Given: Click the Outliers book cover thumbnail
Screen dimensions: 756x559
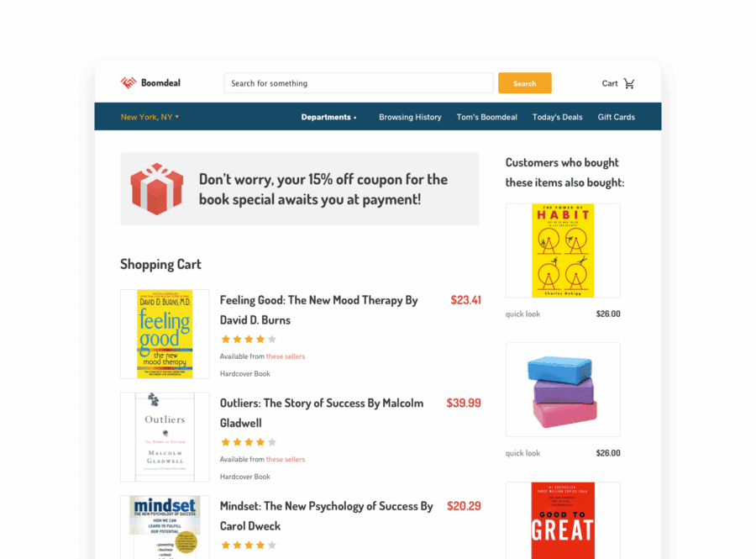Looking at the screenshot, I should (x=165, y=437).
